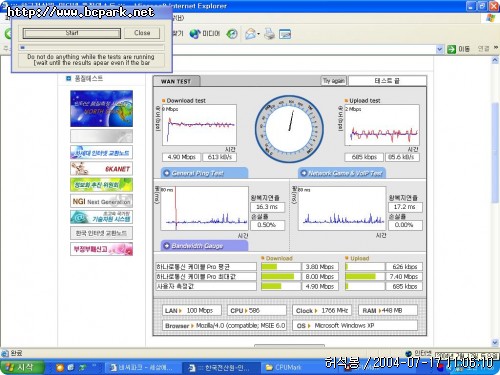This screenshot has width=500, height=375.
Task: Click the 8.00 Mbps download maximum value
Action: click(320, 276)
